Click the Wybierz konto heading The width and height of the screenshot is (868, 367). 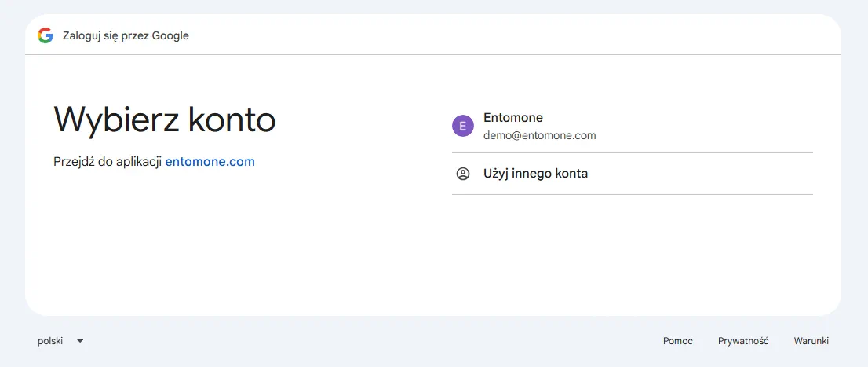point(164,119)
